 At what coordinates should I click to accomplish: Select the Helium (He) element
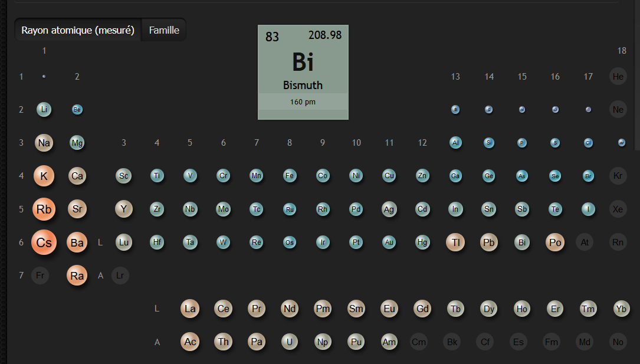pyautogui.click(x=618, y=77)
